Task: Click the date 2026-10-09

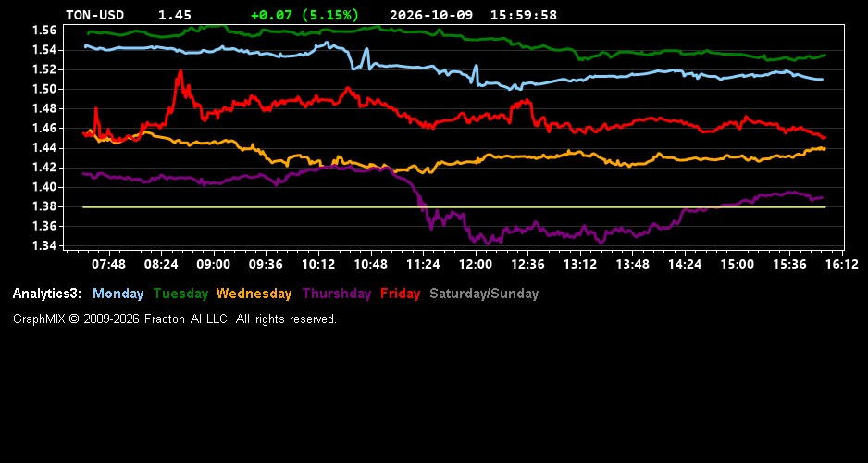Action: [x=431, y=15]
